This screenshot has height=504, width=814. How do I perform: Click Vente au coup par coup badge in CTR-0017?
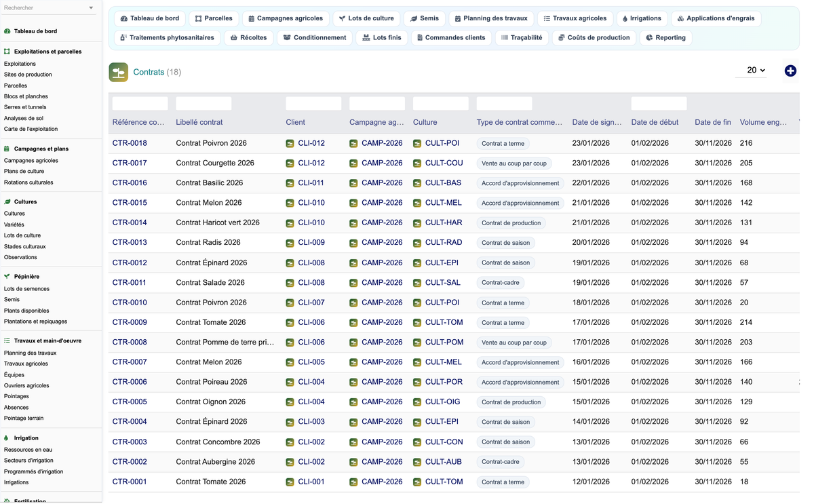pos(514,163)
